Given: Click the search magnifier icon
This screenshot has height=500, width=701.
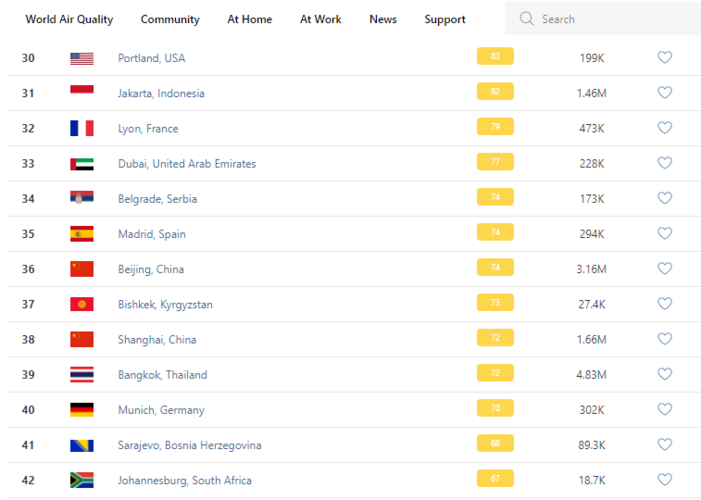Looking at the screenshot, I should [x=527, y=19].
